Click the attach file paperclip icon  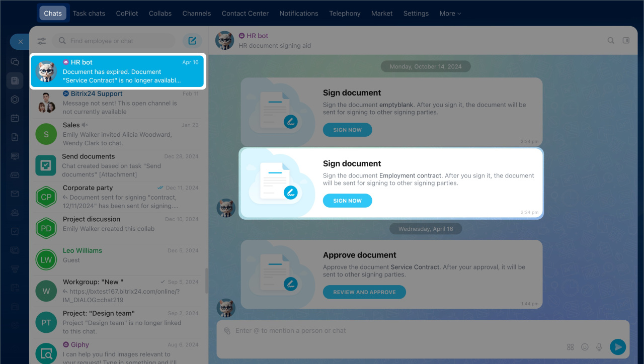pos(227,331)
